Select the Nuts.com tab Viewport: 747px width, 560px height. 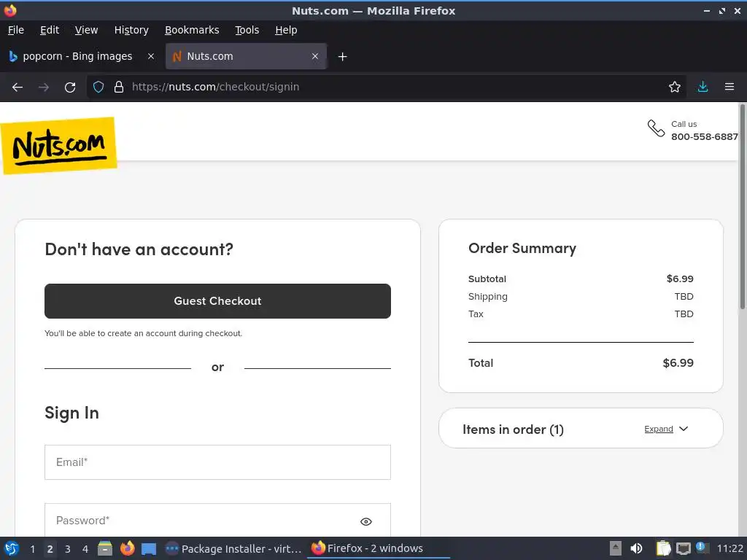coord(246,56)
